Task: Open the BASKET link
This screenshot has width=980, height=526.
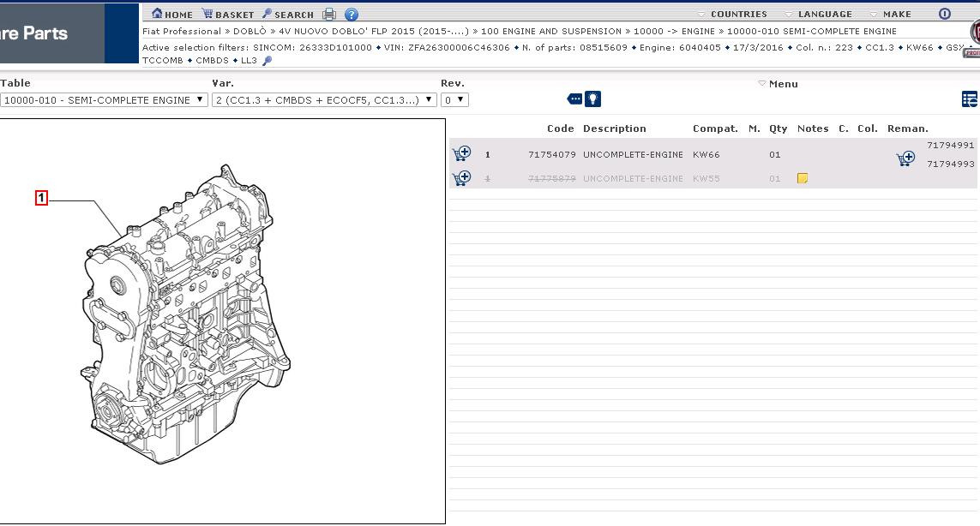Action: pyautogui.click(x=228, y=14)
